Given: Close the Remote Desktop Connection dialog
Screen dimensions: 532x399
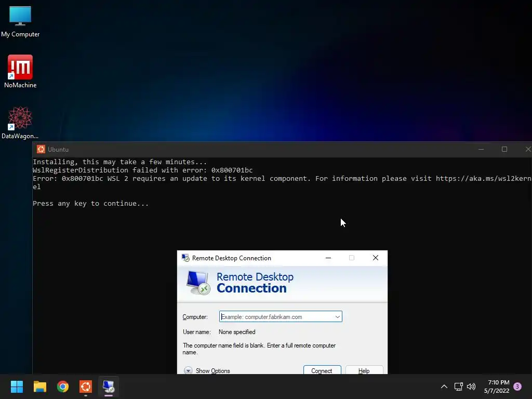Looking at the screenshot, I should pos(376,258).
